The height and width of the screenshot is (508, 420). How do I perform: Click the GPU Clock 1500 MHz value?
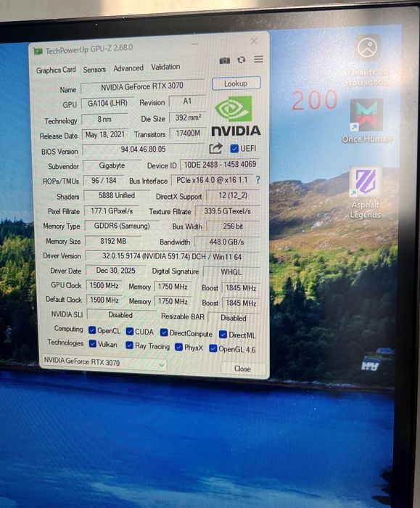[x=104, y=285]
